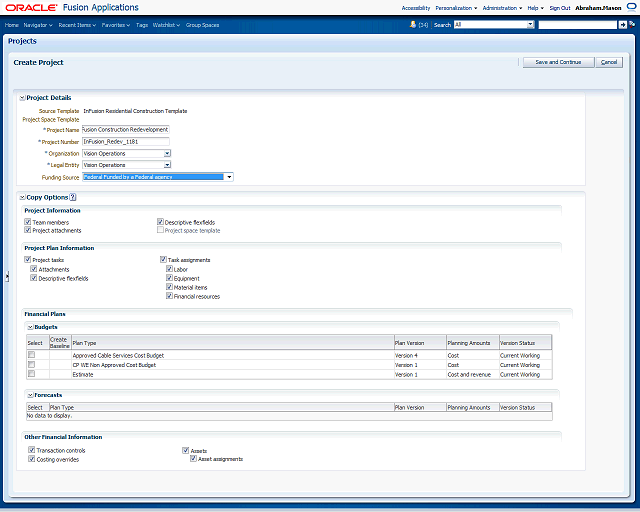The image size is (640, 512).
Task: Open the Funding Source dropdown
Action: click(x=229, y=177)
